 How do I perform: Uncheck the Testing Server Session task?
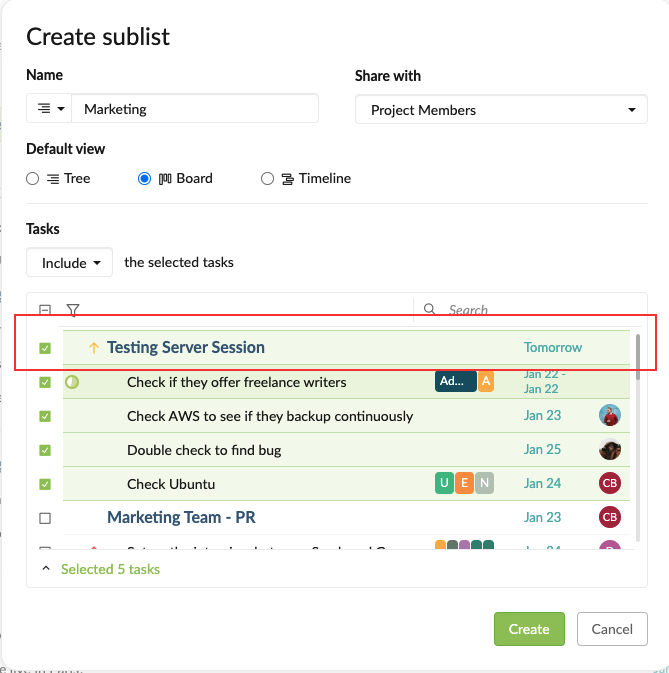(x=45, y=348)
